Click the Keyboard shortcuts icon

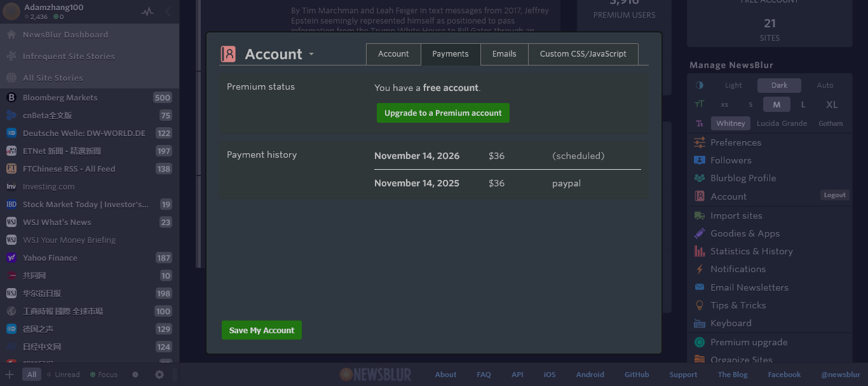point(700,323)
